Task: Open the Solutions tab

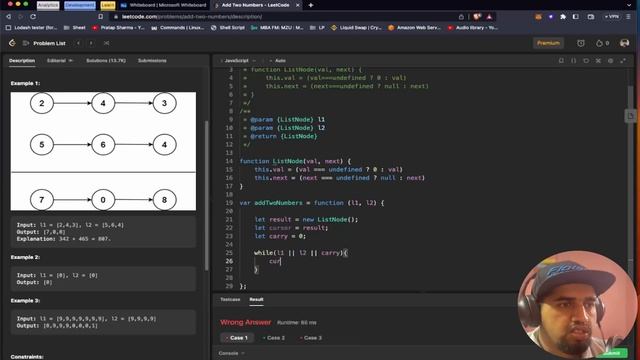Action: pos(106,60)
